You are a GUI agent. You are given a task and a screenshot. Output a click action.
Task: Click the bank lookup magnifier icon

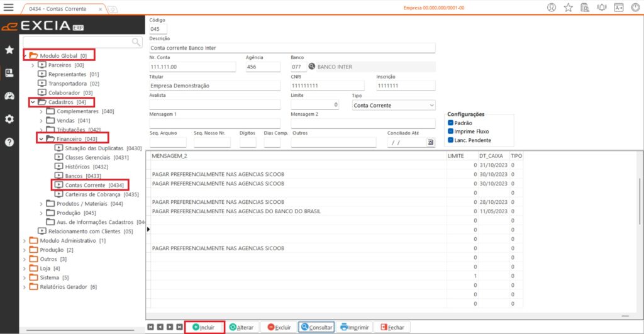[x=311, y=67]
